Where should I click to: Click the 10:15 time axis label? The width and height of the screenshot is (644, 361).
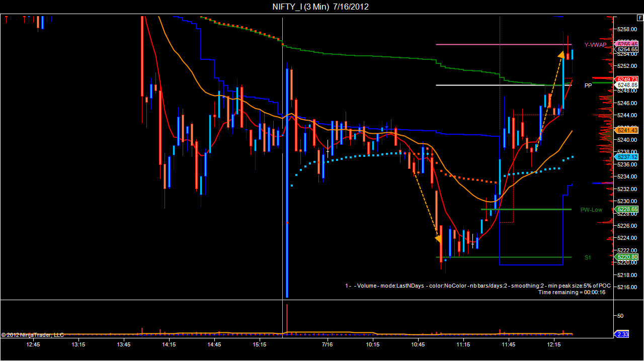coord(372,345)
